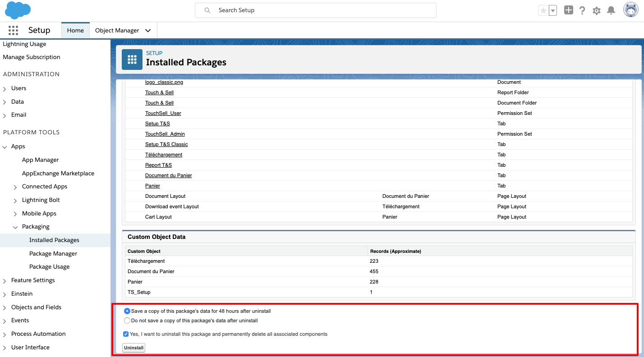
Task: Open the TouchSell_Admin permission set link
Action: coord(165,134)
